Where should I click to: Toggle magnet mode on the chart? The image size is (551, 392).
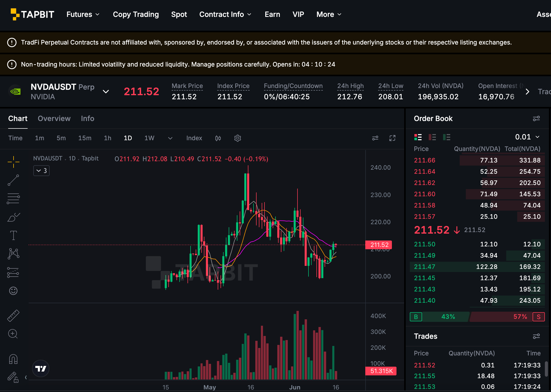pos(13,359)
